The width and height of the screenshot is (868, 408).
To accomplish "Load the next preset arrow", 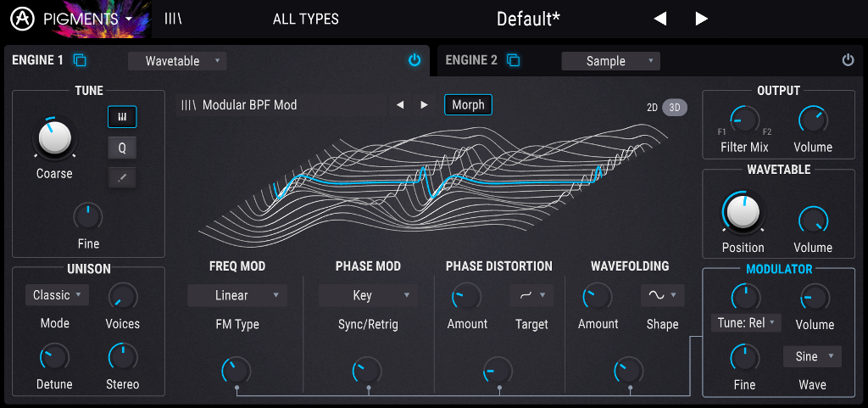I will click(x=701, y=19).
